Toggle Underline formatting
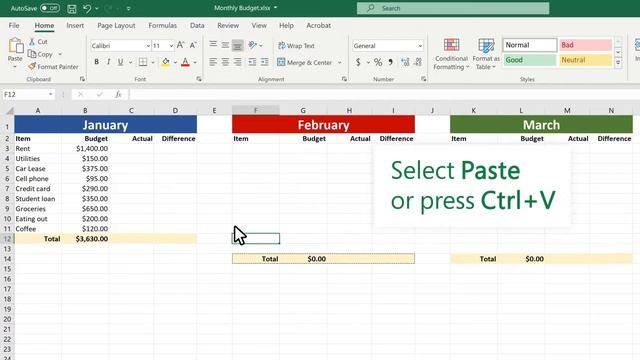 pos(120,62)
